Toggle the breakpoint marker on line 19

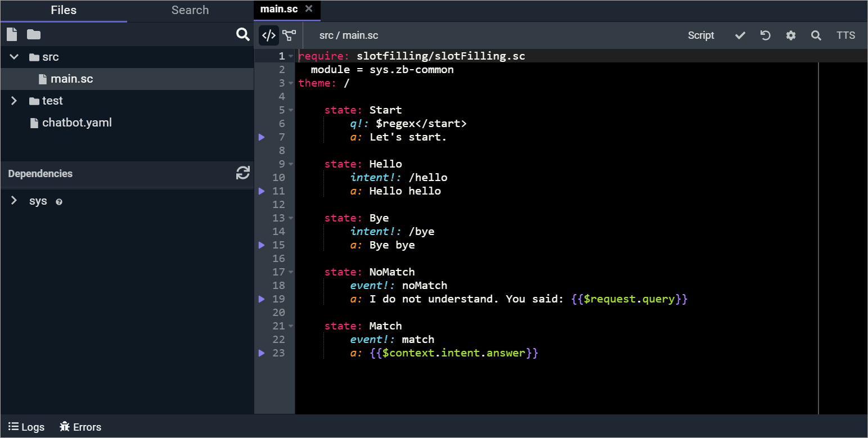click(261, 299)
